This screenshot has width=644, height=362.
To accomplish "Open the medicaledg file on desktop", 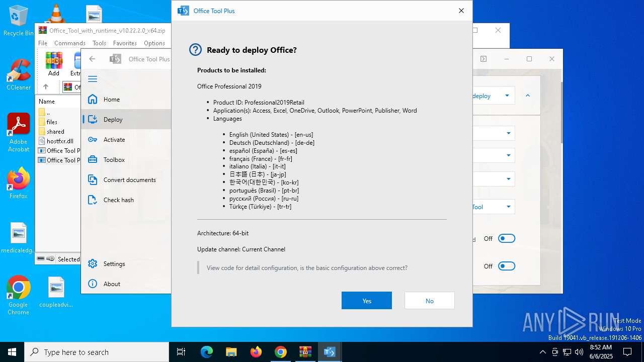I will (18, 238).
